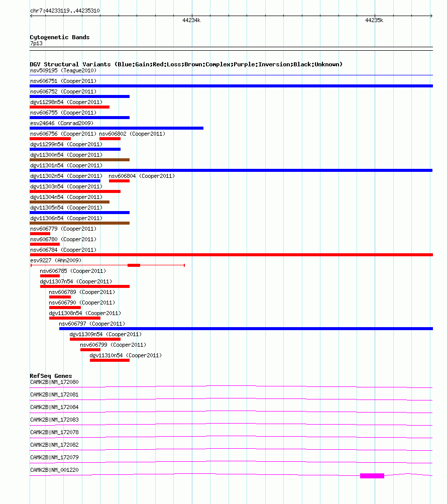Screen dimensions: 447x504
Task: Select the nsv606802 (Cooper2011) label
Action: click(x=132, y=134)
